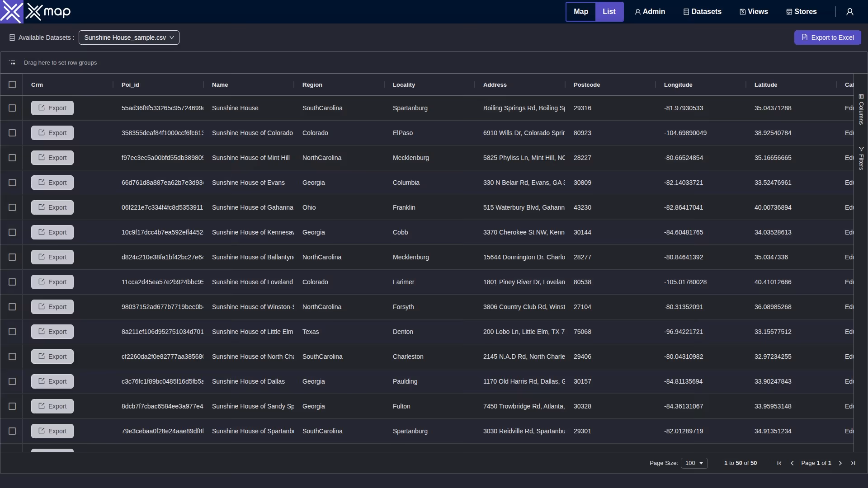868x488 pixels.
Task: Open the Datasets menu
Action: coord(703,12)
